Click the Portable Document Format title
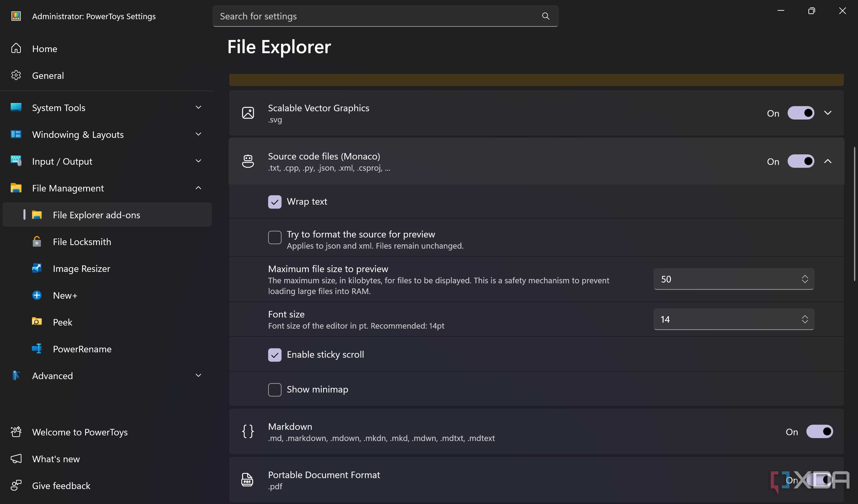The image size is (858, 504). 324,475
